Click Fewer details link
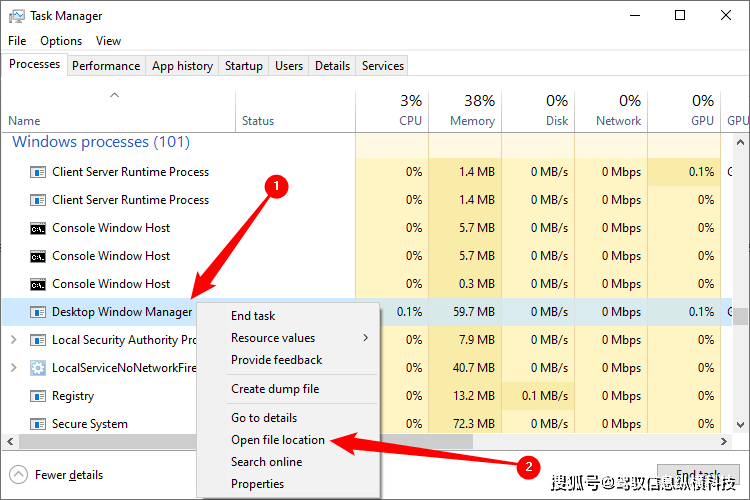 [69, 475]
